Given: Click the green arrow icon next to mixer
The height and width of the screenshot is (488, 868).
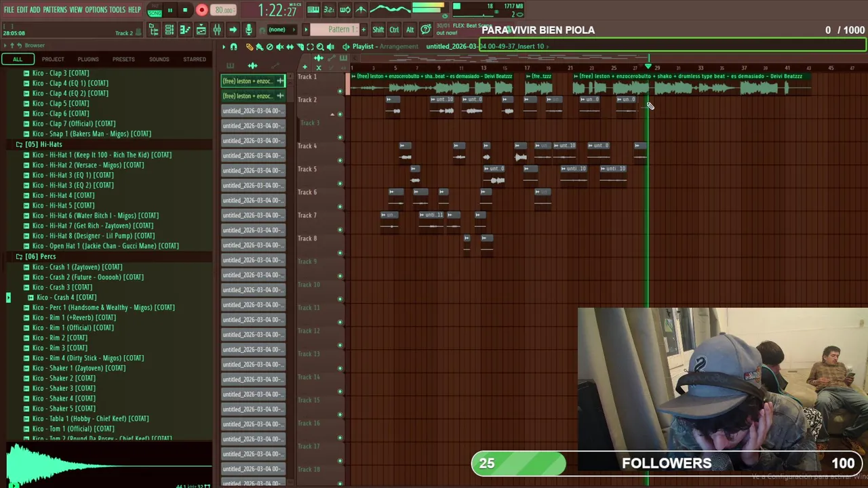Looking at the screenshot, I should [233, 30].
